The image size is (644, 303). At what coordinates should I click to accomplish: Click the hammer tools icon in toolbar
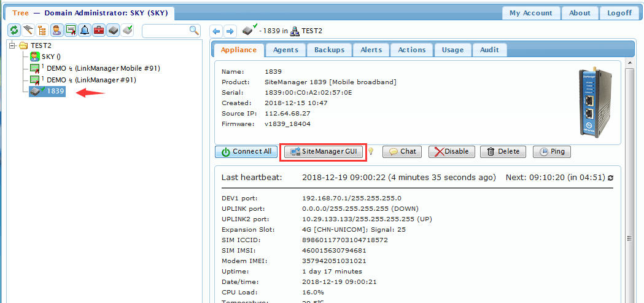tap(28, 30)
